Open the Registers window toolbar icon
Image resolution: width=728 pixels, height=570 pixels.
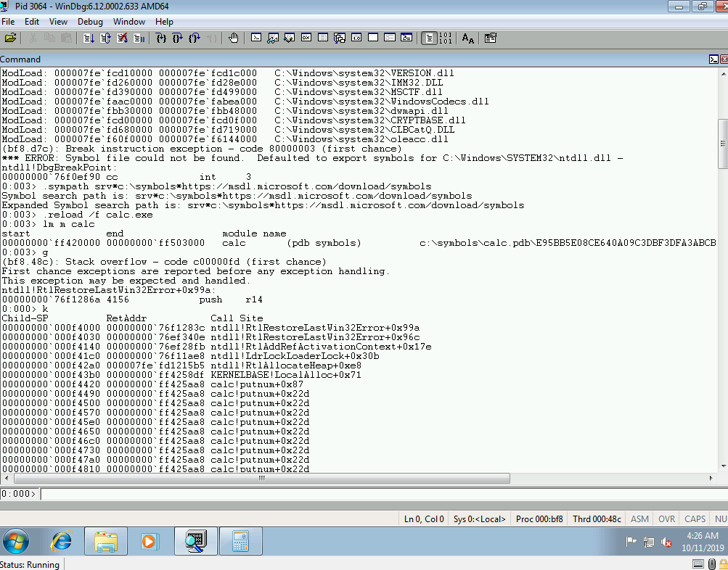click(x=306, y=38)
